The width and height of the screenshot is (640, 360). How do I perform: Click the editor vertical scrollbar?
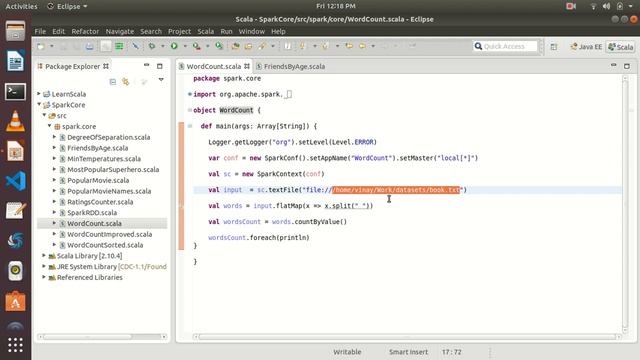tap(625, 205)
